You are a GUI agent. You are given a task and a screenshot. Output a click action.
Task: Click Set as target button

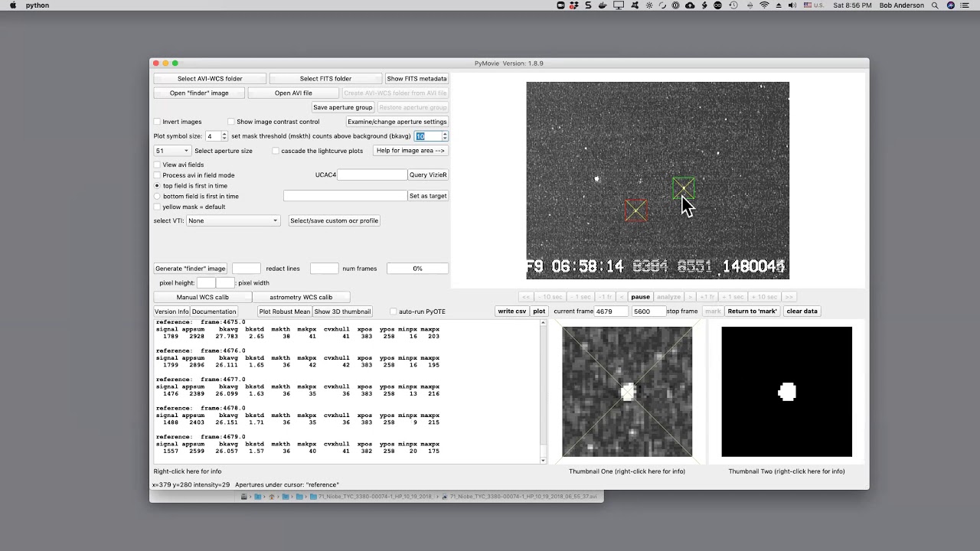coord(428,196)
